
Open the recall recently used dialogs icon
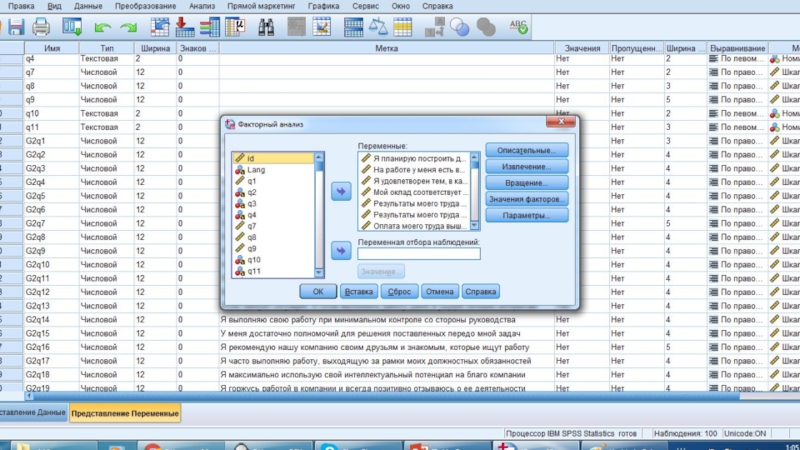click(x=72, y=27)
